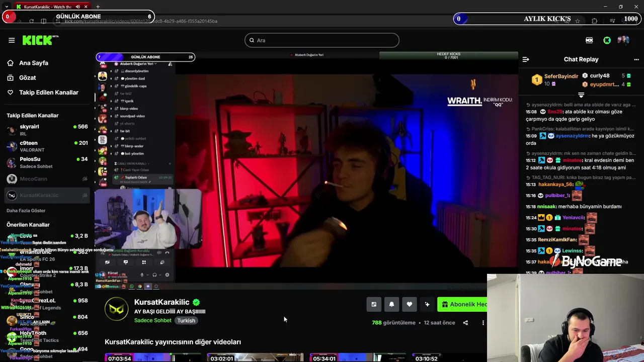Select the sparkle icon beside the heart
This screenshot has width=644, height=362.
tap(427, 304)
